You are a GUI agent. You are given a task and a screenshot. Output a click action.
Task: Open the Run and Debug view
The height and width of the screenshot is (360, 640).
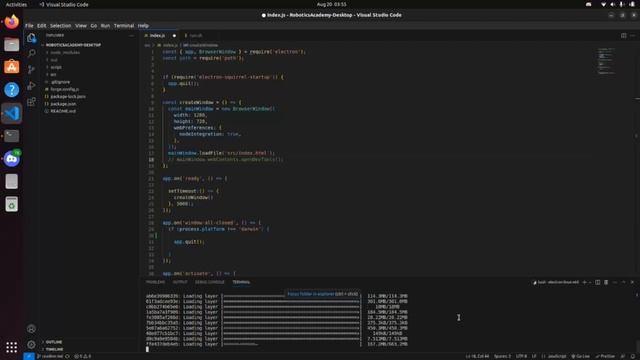pos(31,86)
